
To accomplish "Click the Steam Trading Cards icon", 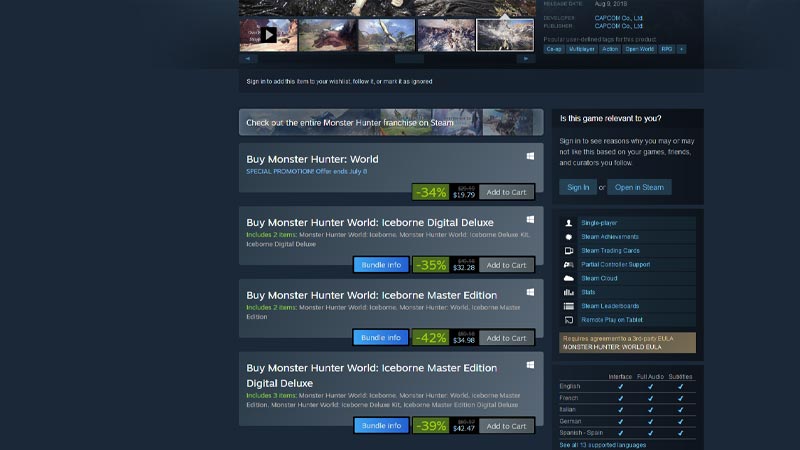I will point(568,251).
